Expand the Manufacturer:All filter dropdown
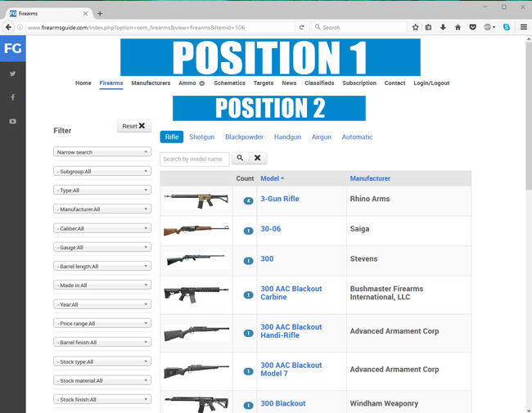 pos(101,209)
